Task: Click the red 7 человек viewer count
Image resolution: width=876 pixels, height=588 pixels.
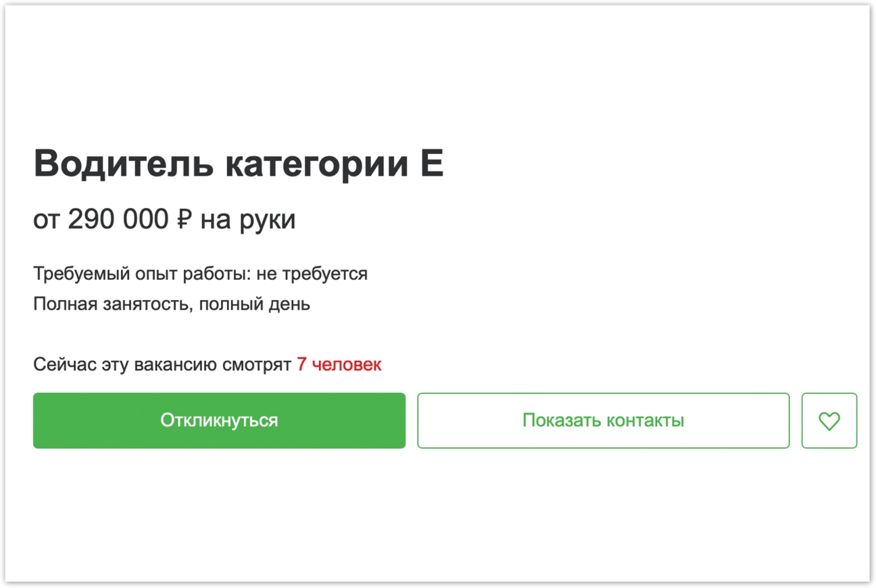Action: 339,365
